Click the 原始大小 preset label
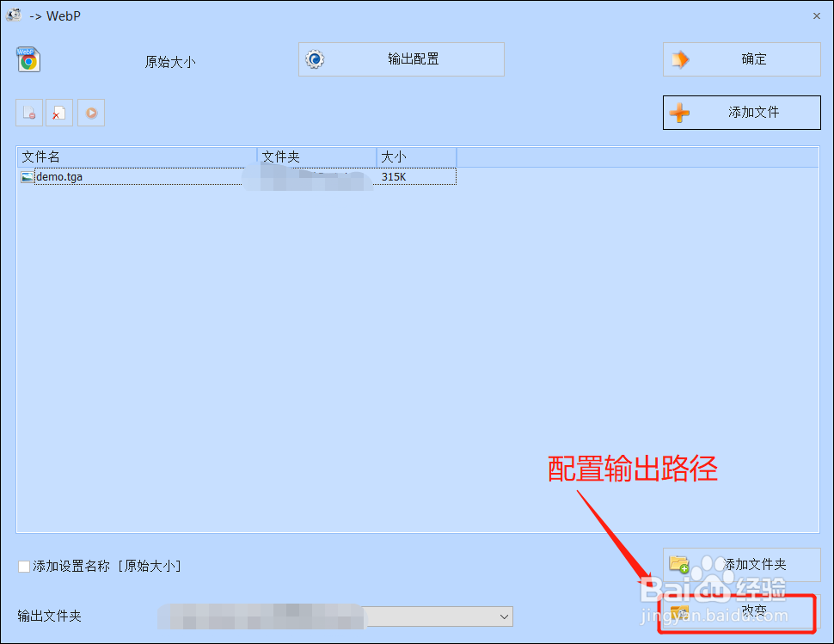This screenshot has height=644, width=834. tap(169, 61)
